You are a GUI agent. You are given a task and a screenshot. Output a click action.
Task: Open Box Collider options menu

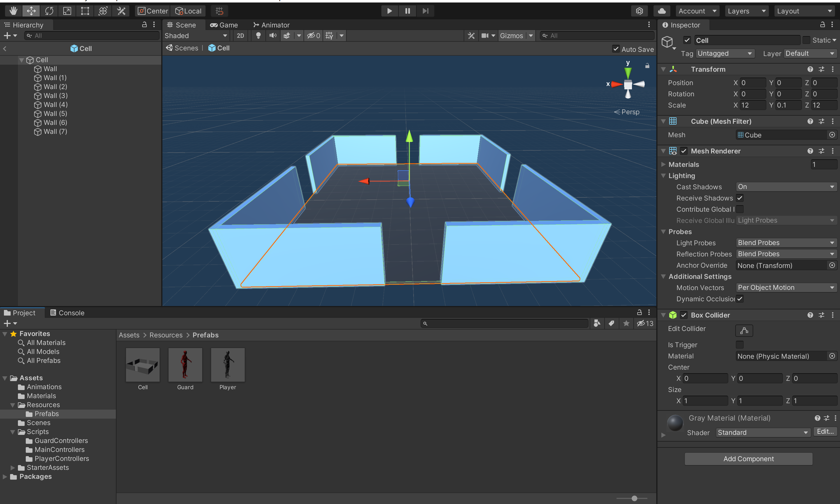coord(832,315)
